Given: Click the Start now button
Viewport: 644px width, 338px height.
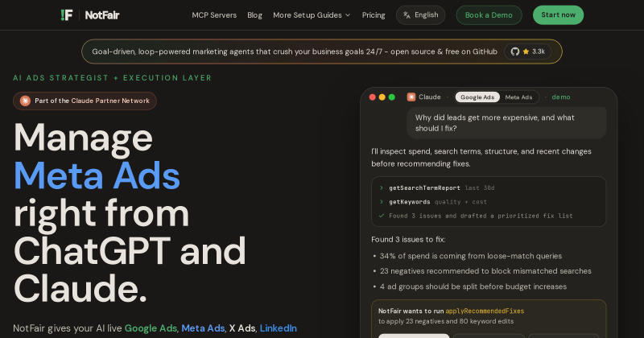Looking at the screenshot, I should [x=558, y=15].
